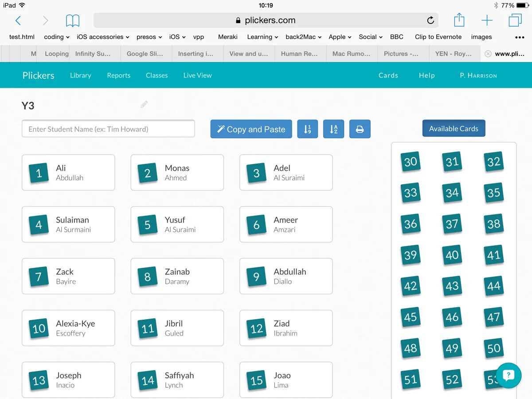Select available card number 43
Screen dimensions: 532x399
(452, 286)
